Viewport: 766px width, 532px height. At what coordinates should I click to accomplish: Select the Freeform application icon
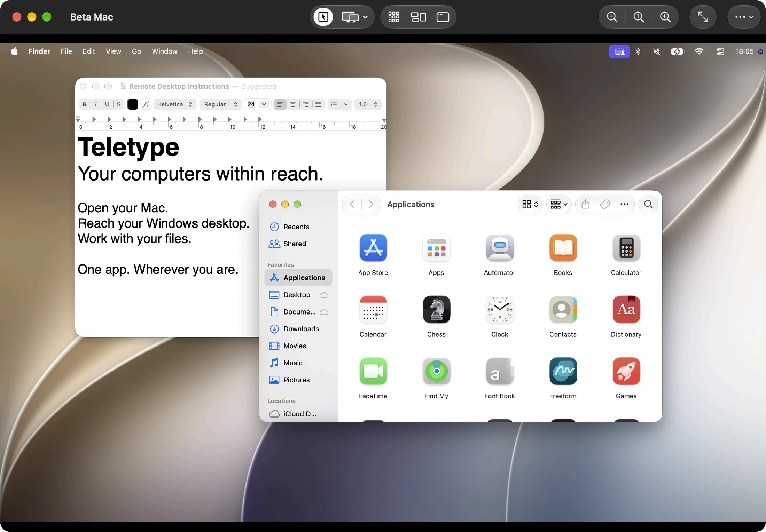(563, 371)
